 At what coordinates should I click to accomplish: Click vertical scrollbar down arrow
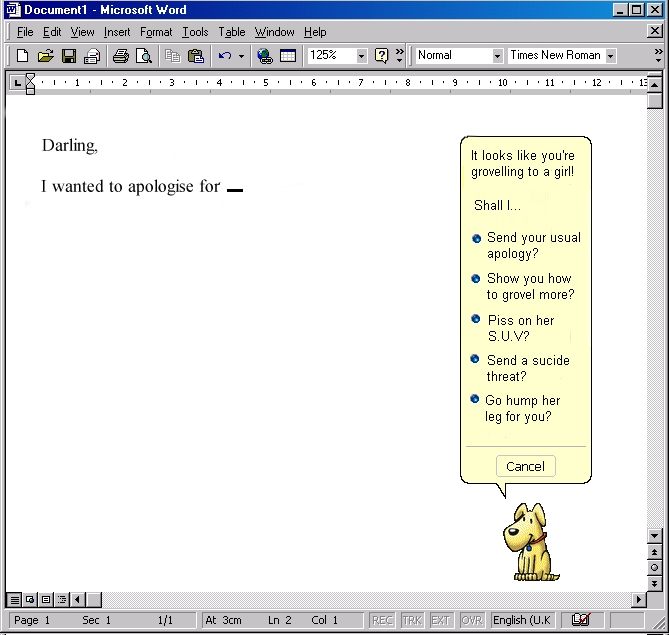(x=654, y=535)
